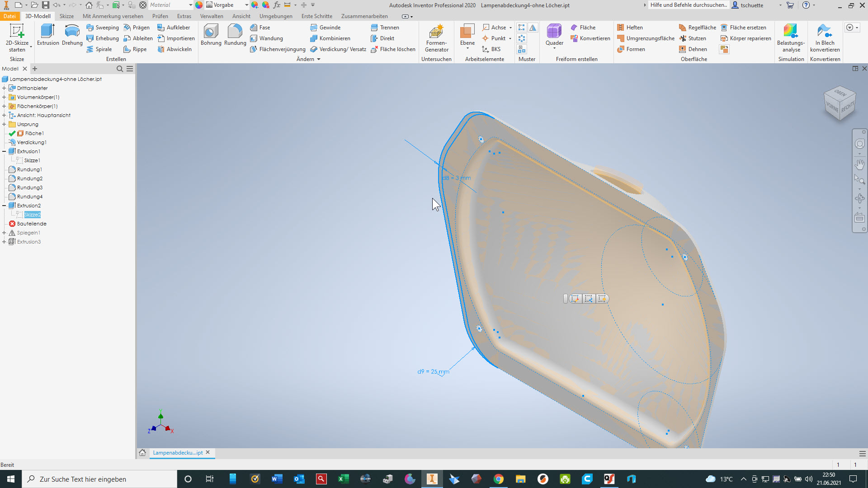
Task: Select the Trennen split tool
Action: [385, 28]
